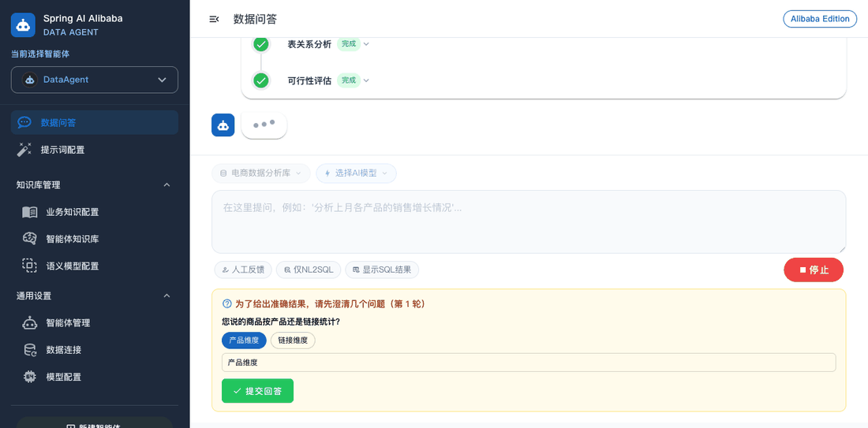Click the Alibaba Edition badge button

pos(820,19)
